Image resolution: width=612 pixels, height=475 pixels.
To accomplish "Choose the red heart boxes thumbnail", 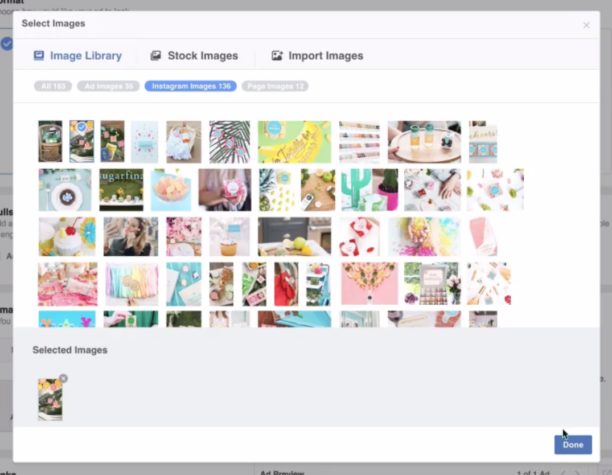I will [x=359, y=237].
